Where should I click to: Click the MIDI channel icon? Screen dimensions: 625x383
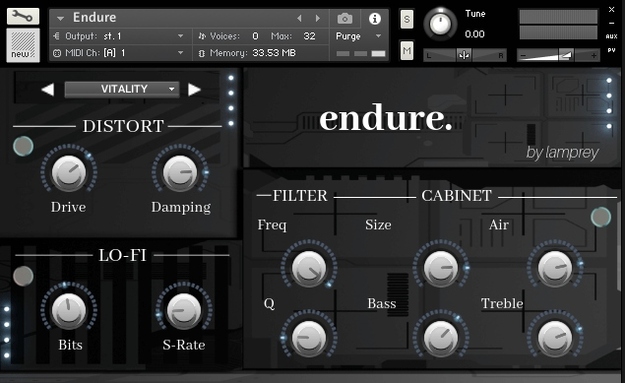[57, 53]
